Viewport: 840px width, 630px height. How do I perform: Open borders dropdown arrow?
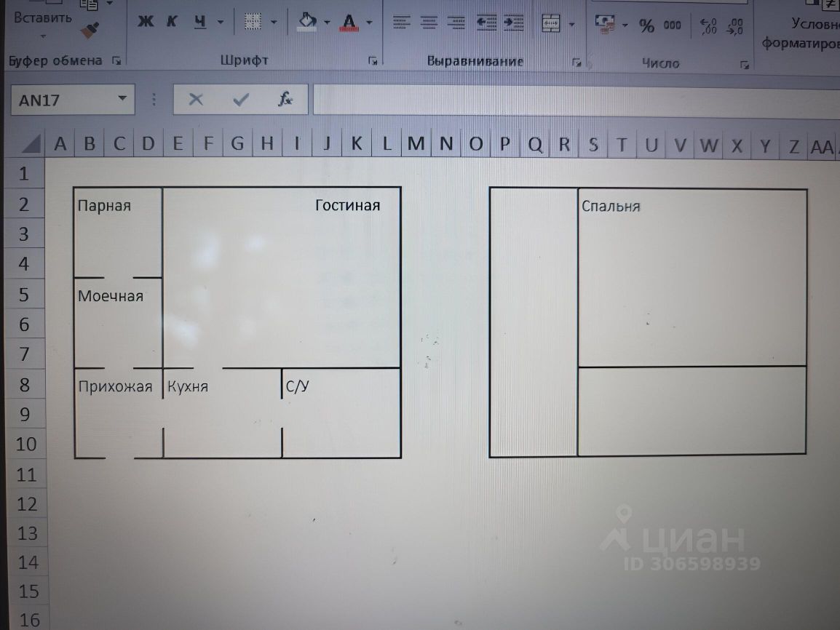tap(274, 23)
